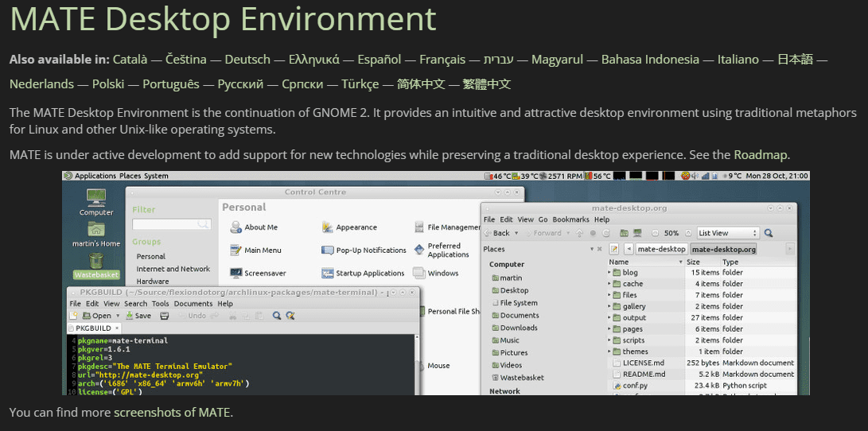This screenshot has height=431, width=868.
Task: Click the search magnifier in file manager toolbar
Action: (769, 233)
